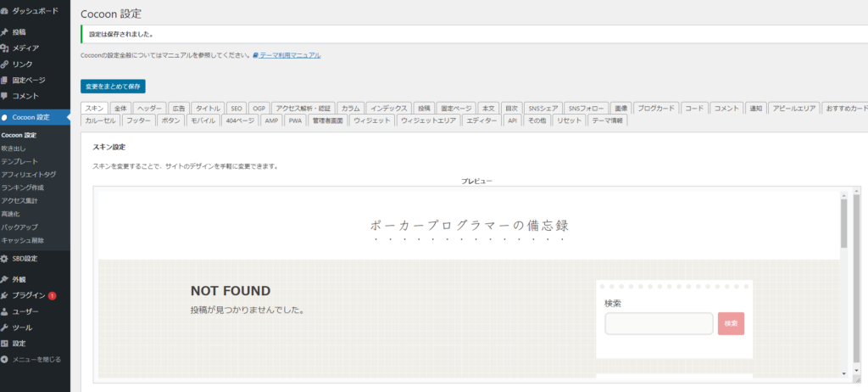
Task: Click the gear icon for SBD設定
Action: tap(4, 259)
